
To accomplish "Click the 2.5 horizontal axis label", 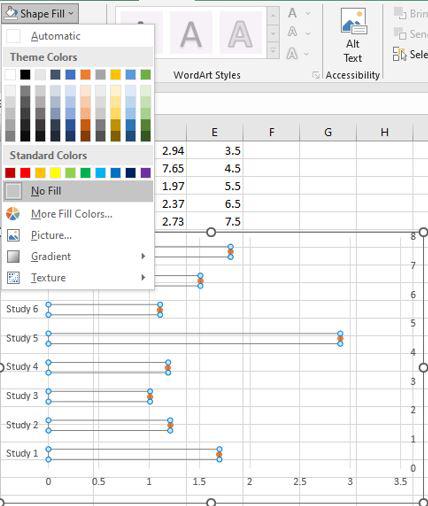I will [300, 481].
